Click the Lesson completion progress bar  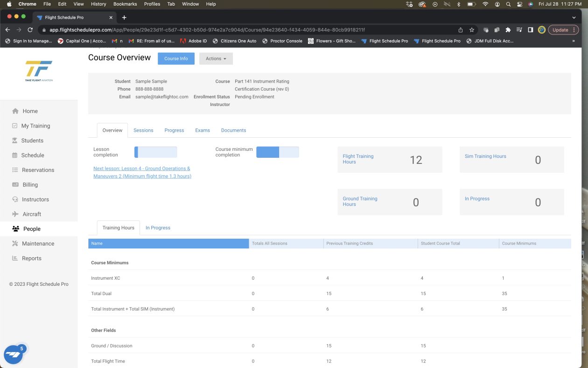(x=155, y=152)
